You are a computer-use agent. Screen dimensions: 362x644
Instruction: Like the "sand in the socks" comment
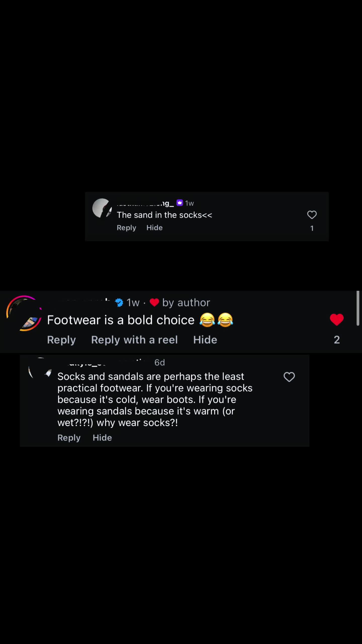(312, 215)
